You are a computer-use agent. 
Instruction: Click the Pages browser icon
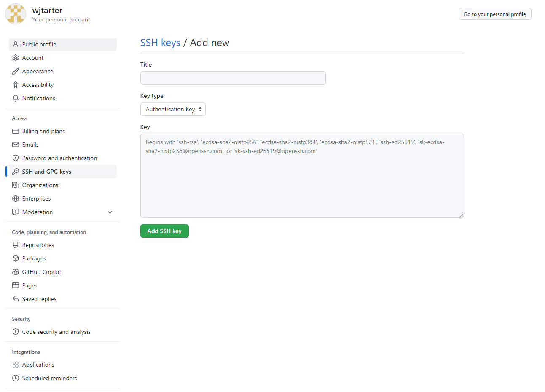point(16,285)
